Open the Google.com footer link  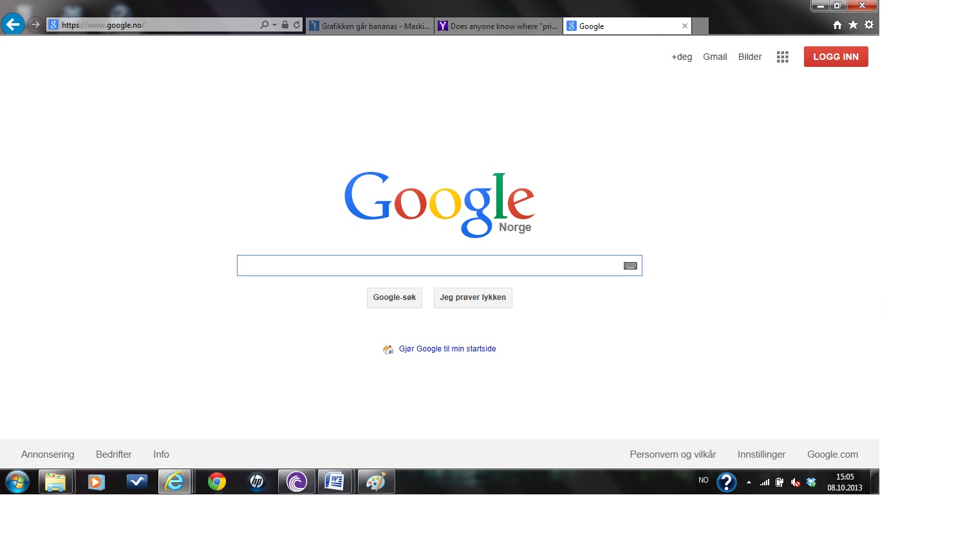tap(833, 454)
